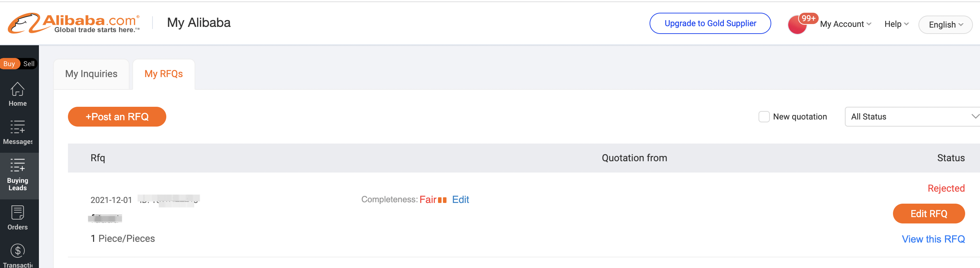Select the My RFQs tab
The height and width of the screenshot is (268, 980).
point(163,74)
